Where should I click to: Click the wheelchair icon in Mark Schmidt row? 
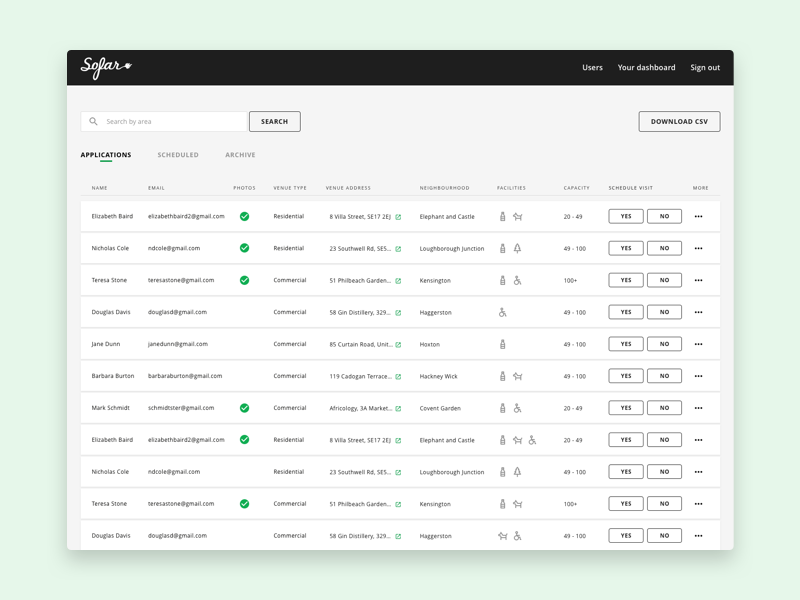(517, 408)
